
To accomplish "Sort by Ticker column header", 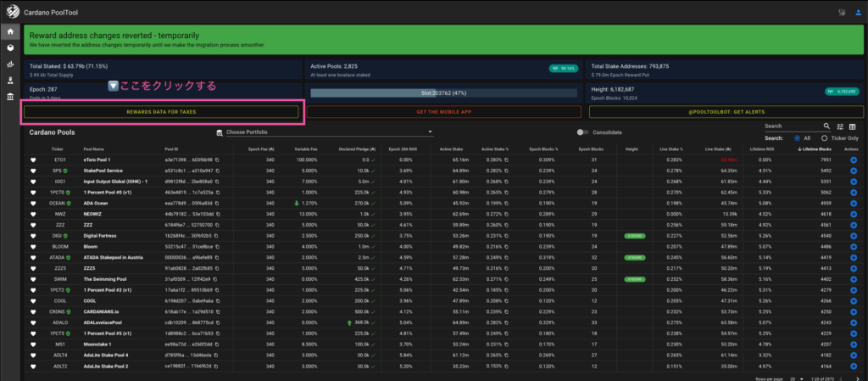I will pyautogui.click(x=58, y=149).
